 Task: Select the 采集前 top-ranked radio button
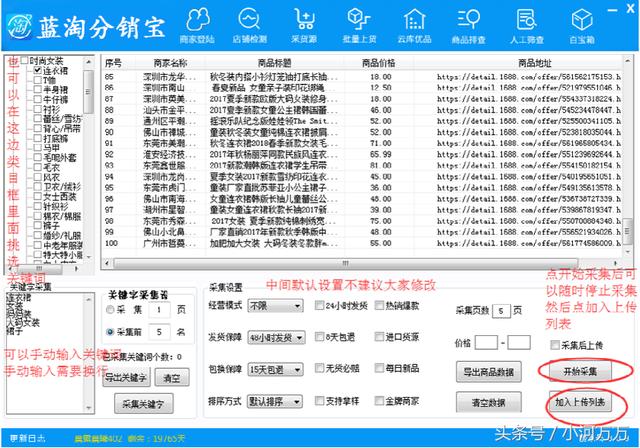[x=110, y=332]
